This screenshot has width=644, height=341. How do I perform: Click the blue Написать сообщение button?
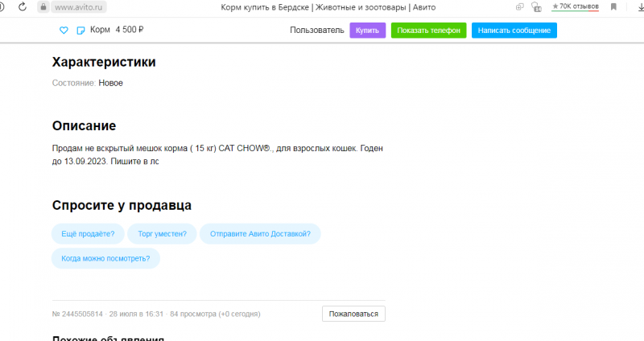(514, 31)
